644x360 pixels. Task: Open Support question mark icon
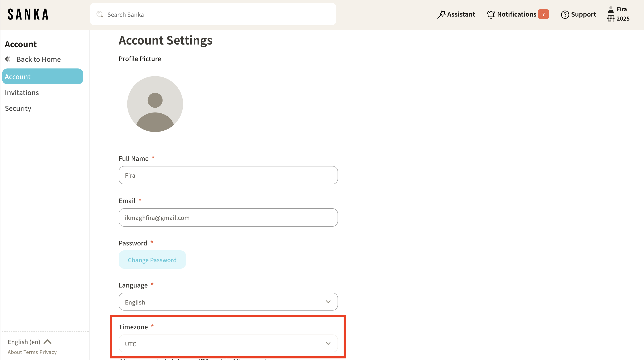[565, 15]
